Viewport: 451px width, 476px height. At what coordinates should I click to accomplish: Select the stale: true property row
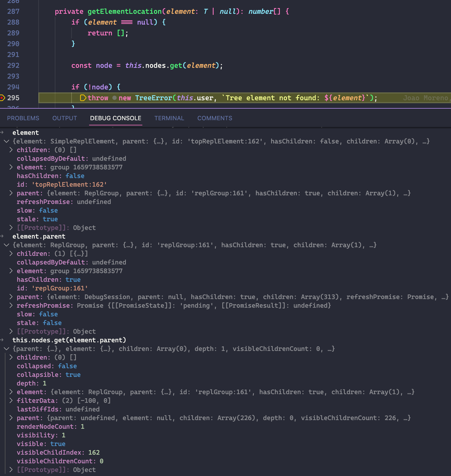[x=37, y=219]
